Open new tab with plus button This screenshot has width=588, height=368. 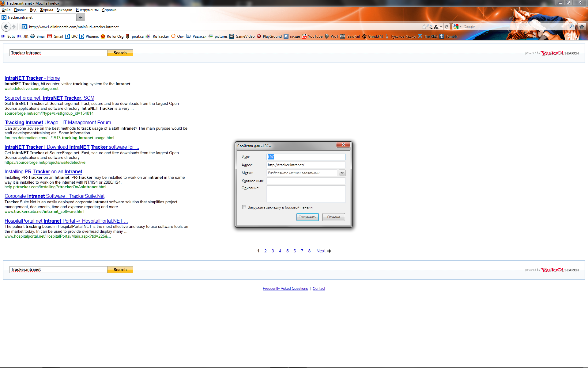pos(81,17)
